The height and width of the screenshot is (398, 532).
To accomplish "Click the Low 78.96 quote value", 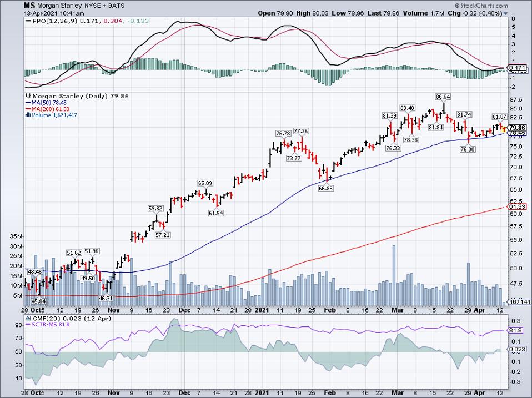I will (348, 13).
